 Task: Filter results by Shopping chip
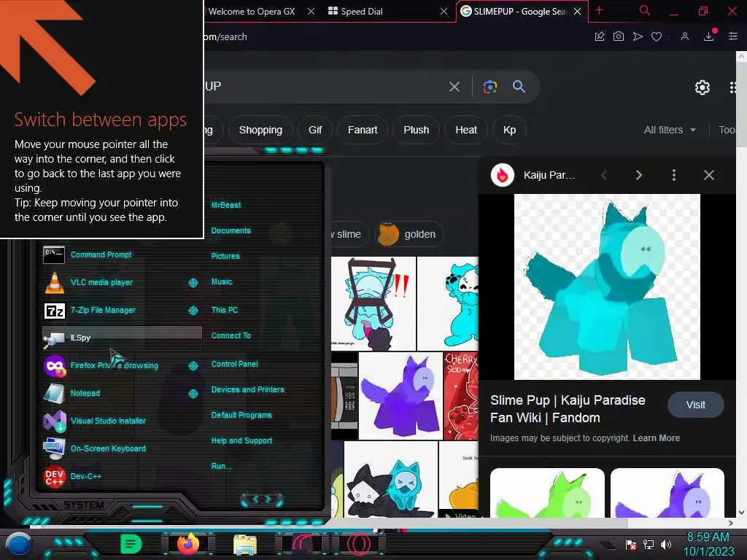[260, 130]
